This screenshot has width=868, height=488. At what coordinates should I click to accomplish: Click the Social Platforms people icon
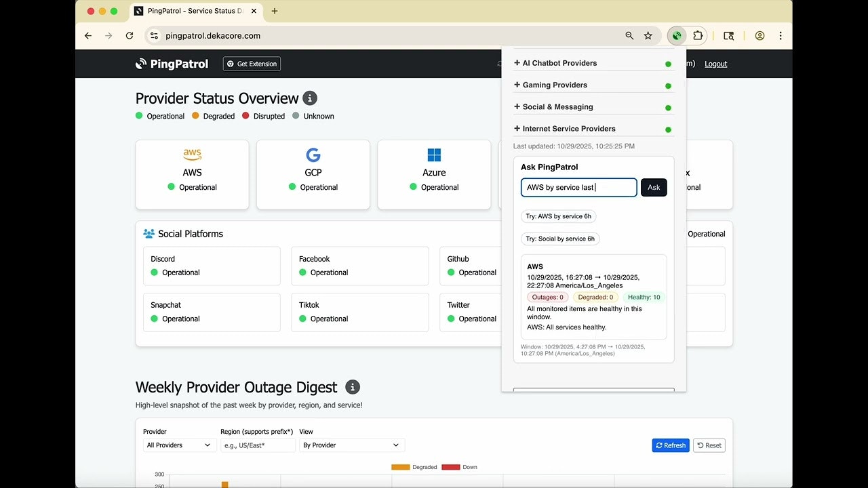(149, 234)
